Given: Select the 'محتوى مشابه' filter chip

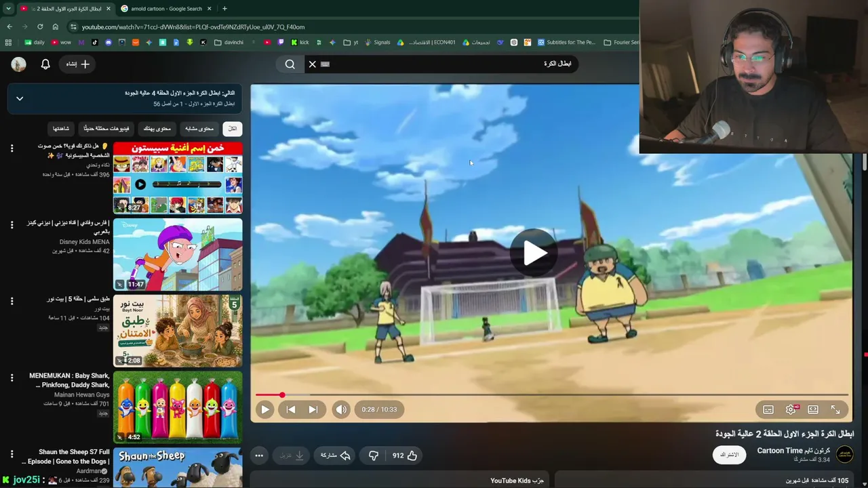Looking at the screenshot, I should [x=199, y=129].
